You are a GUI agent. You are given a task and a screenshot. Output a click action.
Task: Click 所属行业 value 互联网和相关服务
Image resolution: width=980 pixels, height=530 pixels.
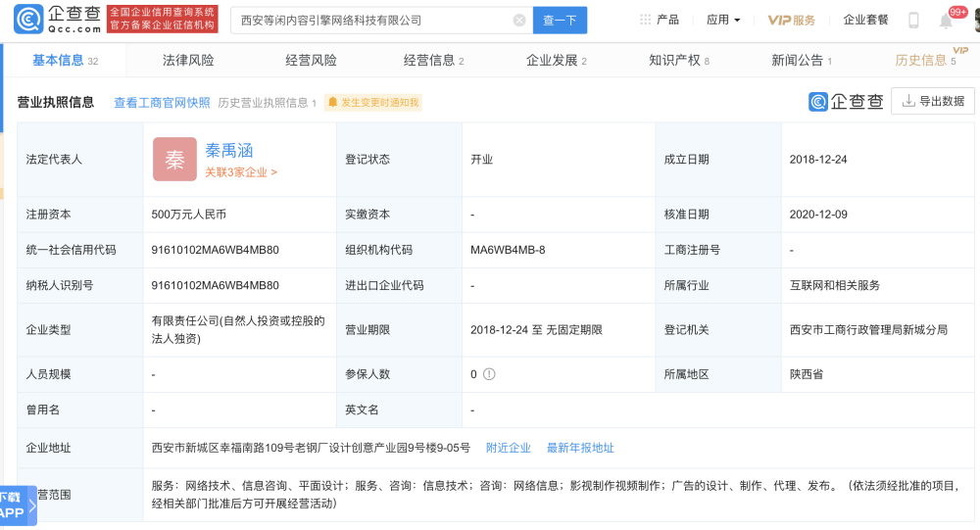pos(834,286)
